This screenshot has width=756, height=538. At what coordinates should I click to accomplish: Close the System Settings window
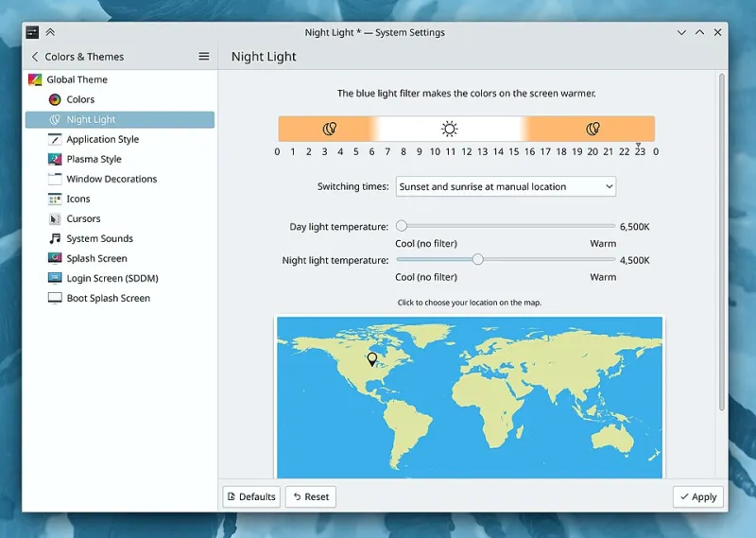click(717, 32)
